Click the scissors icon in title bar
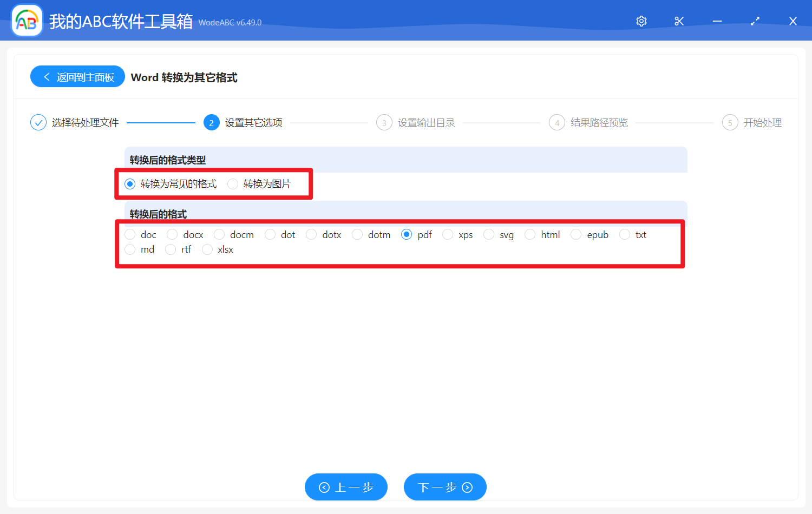Screen dimensions: 812x514 click(679, 21)
